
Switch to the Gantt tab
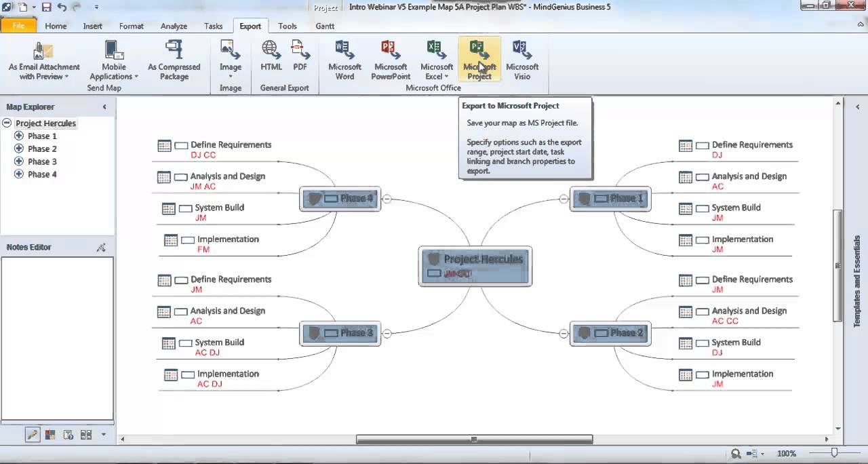click(x=325, y=26)
